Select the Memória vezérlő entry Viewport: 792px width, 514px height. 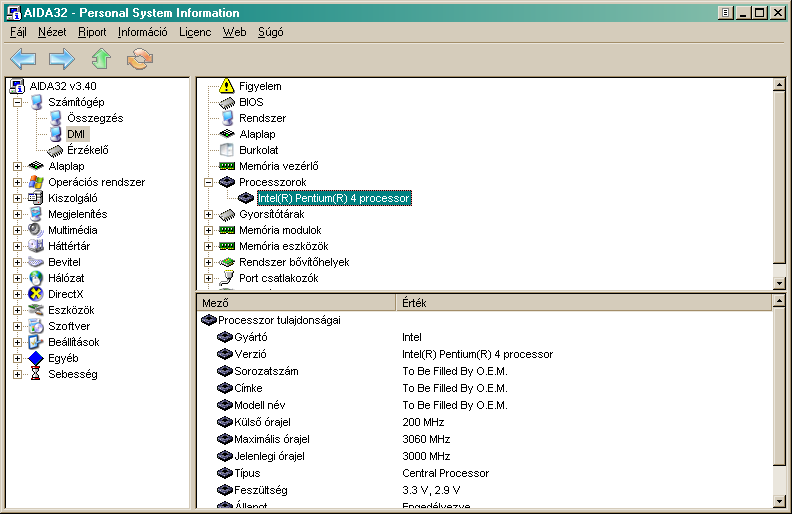point(278,166)
